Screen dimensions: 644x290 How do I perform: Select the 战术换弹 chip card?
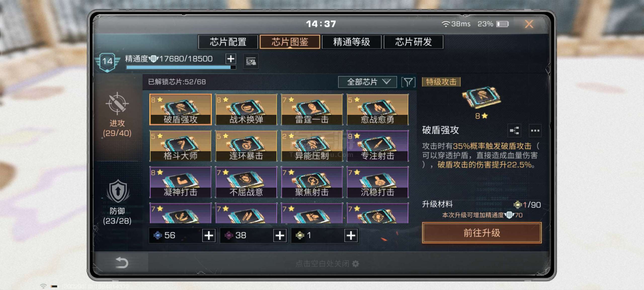tap(246, 110)
